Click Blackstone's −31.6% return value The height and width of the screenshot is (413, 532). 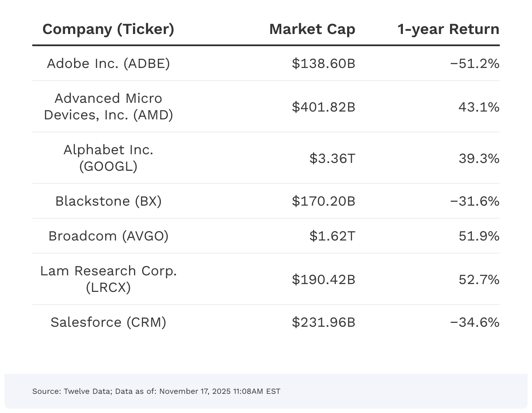[474, 201]
